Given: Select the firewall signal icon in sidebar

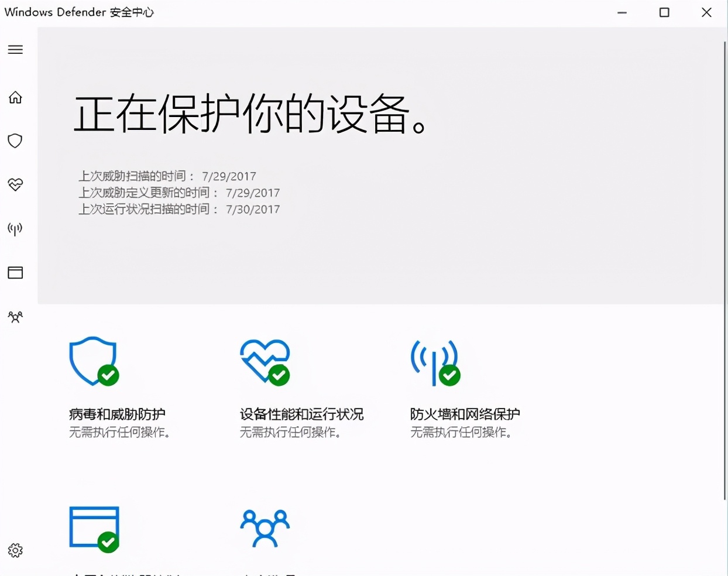Looking at the screenshot, I should coord(15,229).
